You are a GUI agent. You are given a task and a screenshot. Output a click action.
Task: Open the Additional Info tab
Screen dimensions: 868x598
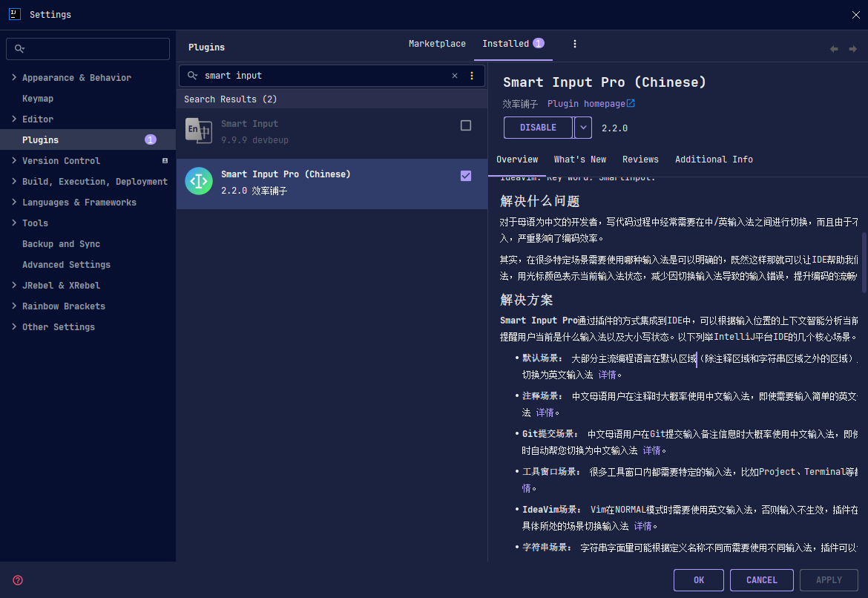point(714,160)
